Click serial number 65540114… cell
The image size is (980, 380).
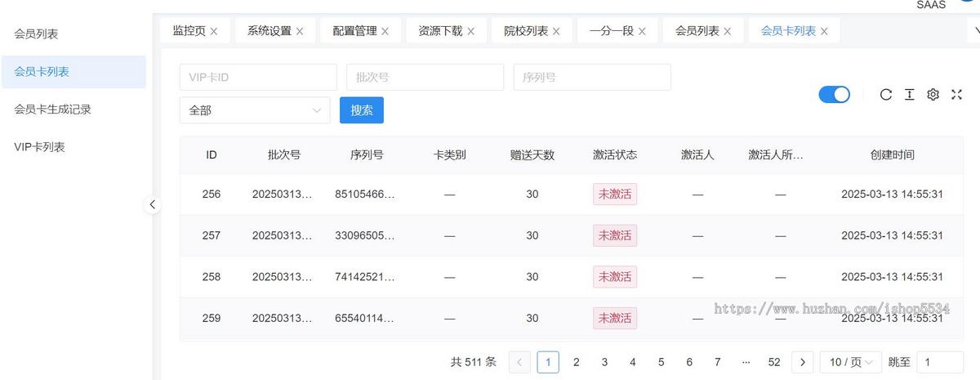(x=365, y=318)
